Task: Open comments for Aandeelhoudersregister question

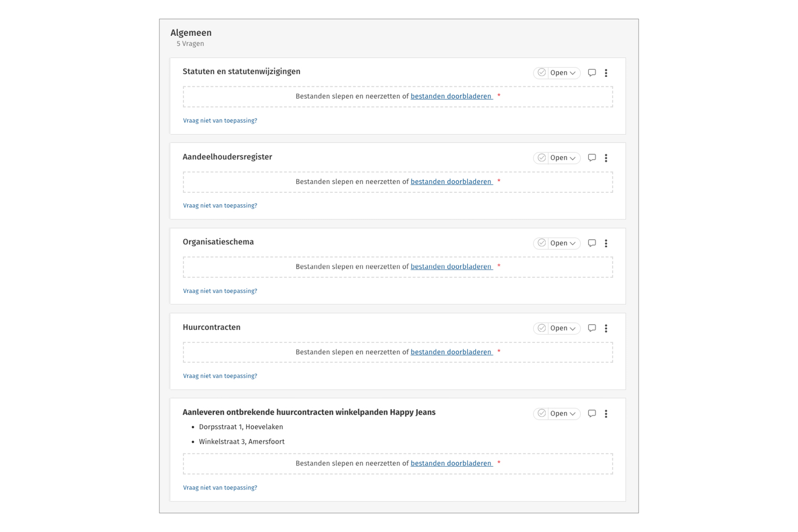Action: point(592,158)
